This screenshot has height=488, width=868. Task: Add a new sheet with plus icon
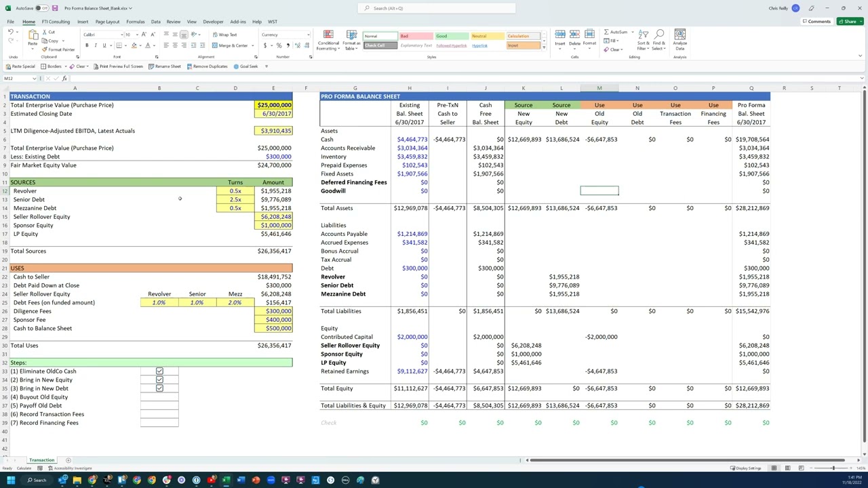68,460
